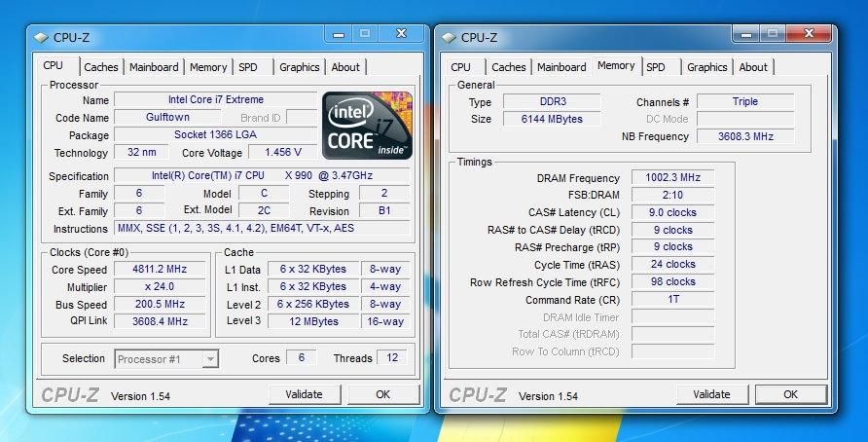The width and height of the screenshot is (868, 442).
Task: Select Mainboard tab in right CPU-Z window
Action: click(561, 67)
